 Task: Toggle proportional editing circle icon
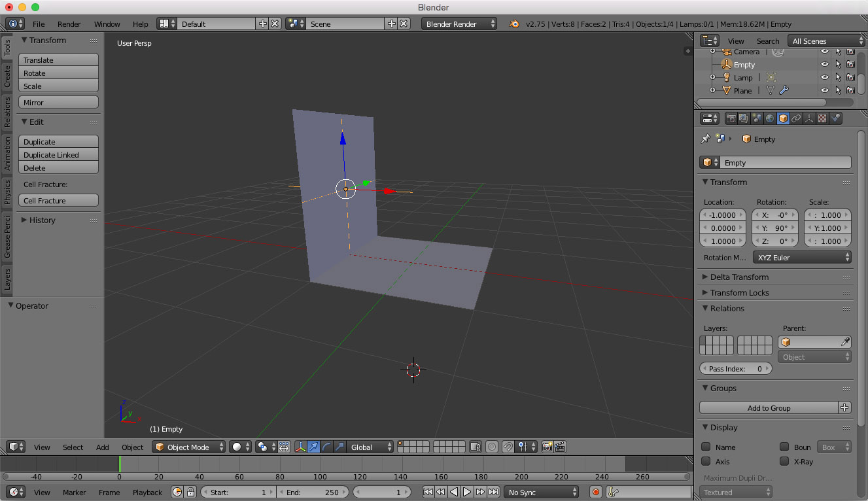tap(492, 447)
